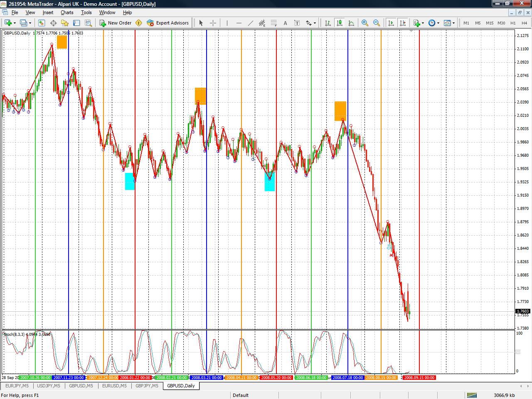Screen dimensions: 532x399
Task: Toggle the Expert Advisors button
Action: click(x=168, y=23)
